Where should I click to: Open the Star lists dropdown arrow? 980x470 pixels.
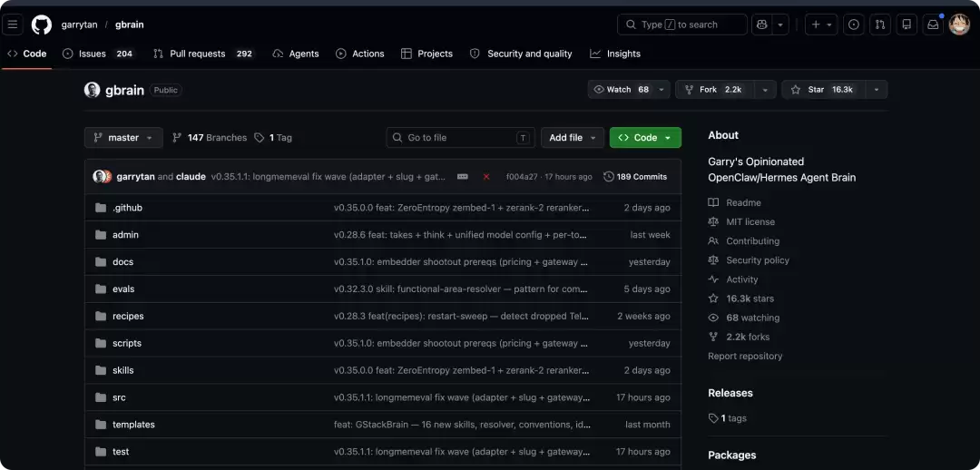877,90
